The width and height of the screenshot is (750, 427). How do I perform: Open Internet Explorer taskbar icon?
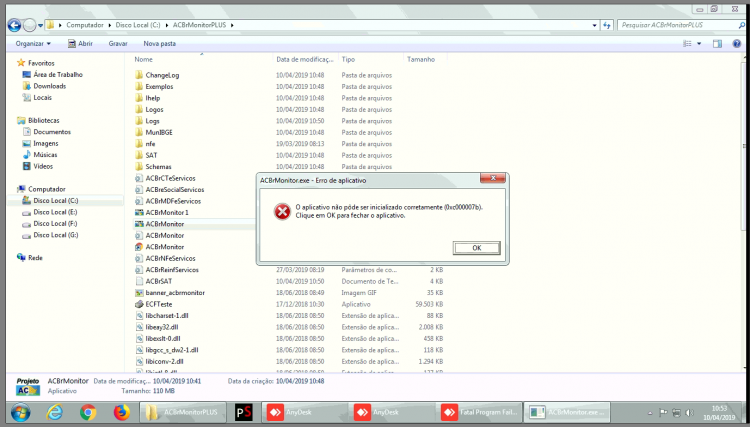tap(54, 412)
